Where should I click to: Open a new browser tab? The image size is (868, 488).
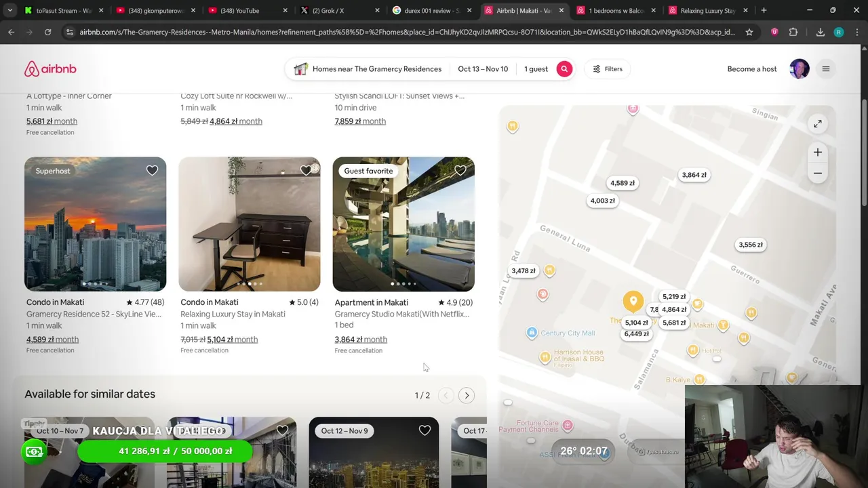(764, 11)
